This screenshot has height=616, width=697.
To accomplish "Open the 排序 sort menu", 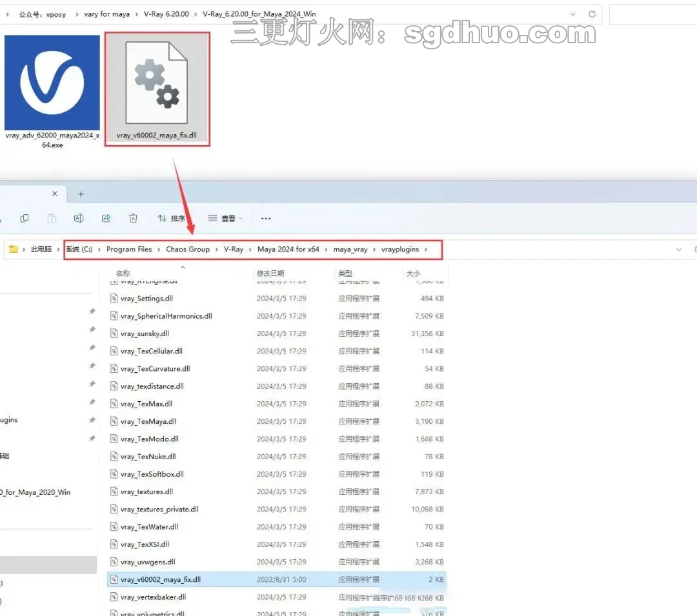I will (x=171, y=219).
